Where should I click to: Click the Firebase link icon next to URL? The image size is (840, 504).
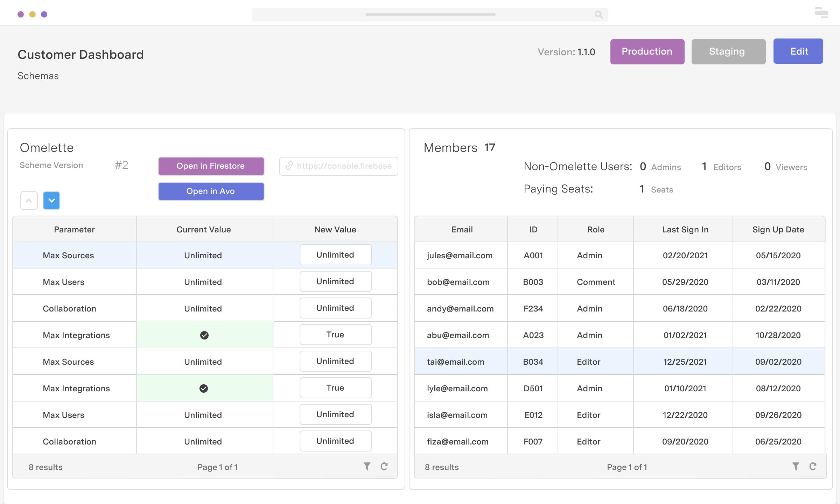click(x=289, y=166)
